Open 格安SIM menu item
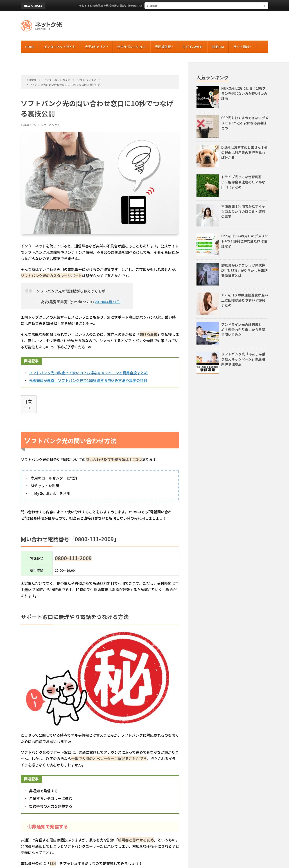 tap(218, 47)
